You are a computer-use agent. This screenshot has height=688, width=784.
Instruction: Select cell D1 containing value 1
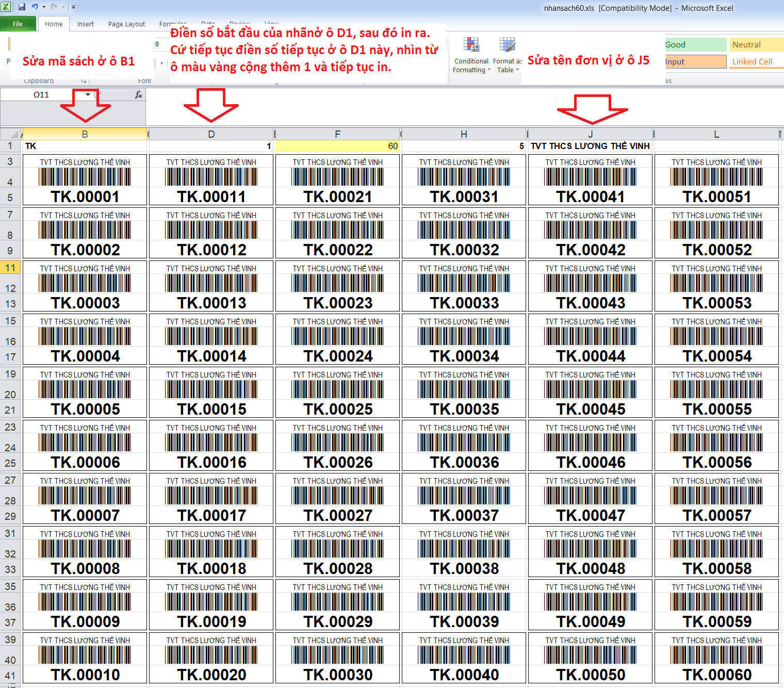pyautogui.click(x=211, y=146)
